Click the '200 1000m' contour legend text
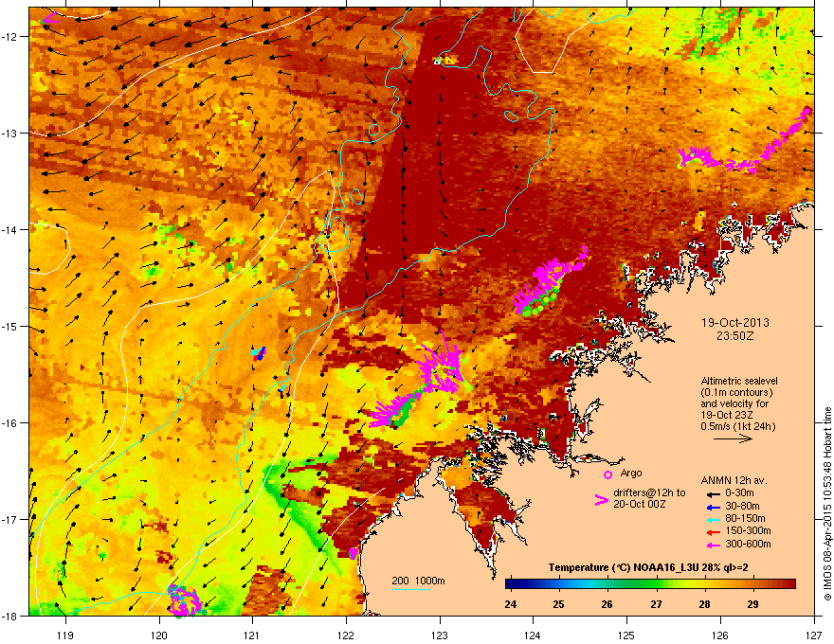Image resolution: width=834 pixels, height=644 pixels. 418,581
